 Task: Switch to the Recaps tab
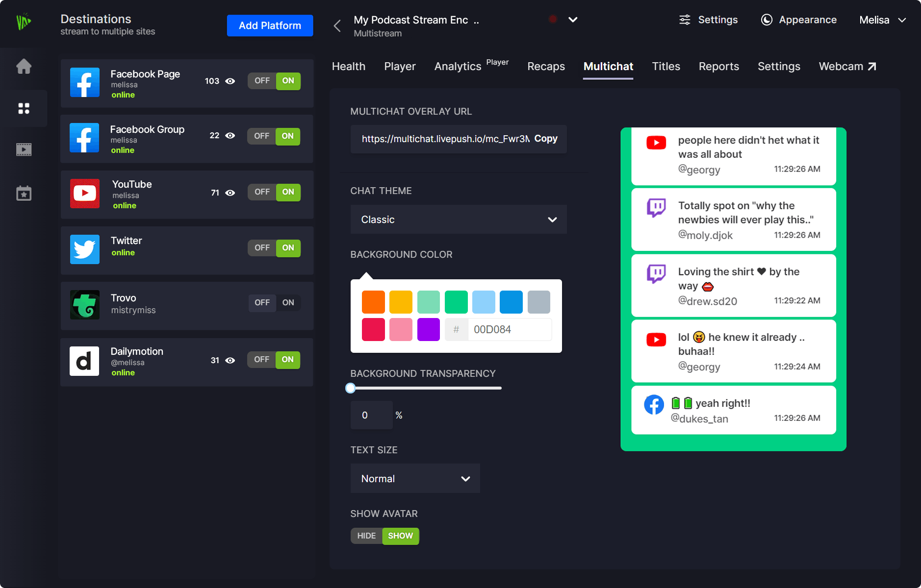(546, 67)
